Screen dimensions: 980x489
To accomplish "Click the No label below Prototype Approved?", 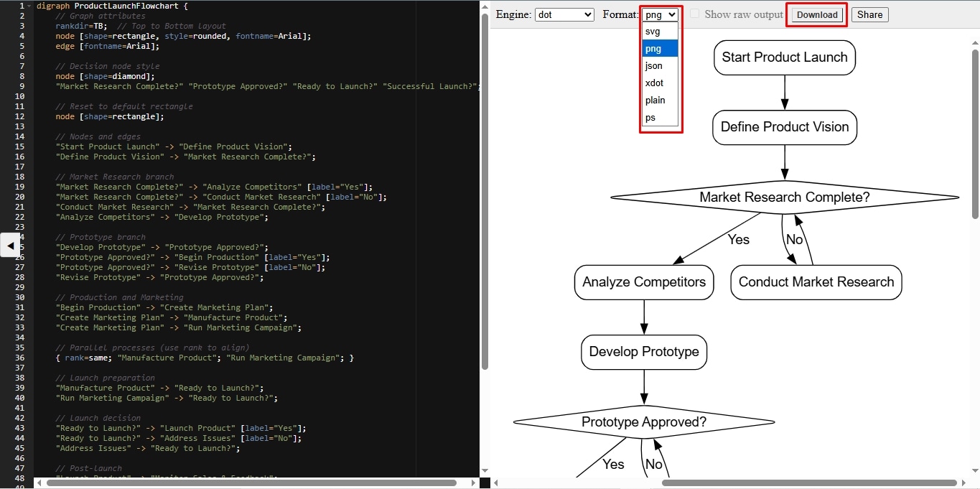I will 654,464.
